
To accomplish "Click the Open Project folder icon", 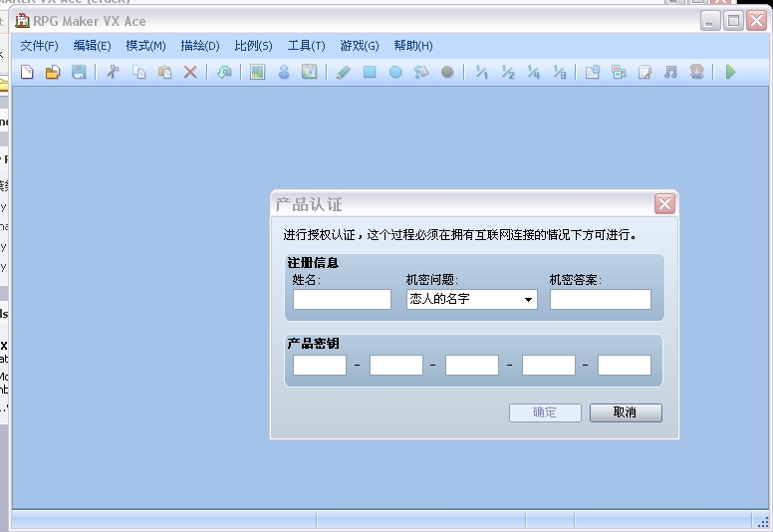I will [x=53, y=72].
